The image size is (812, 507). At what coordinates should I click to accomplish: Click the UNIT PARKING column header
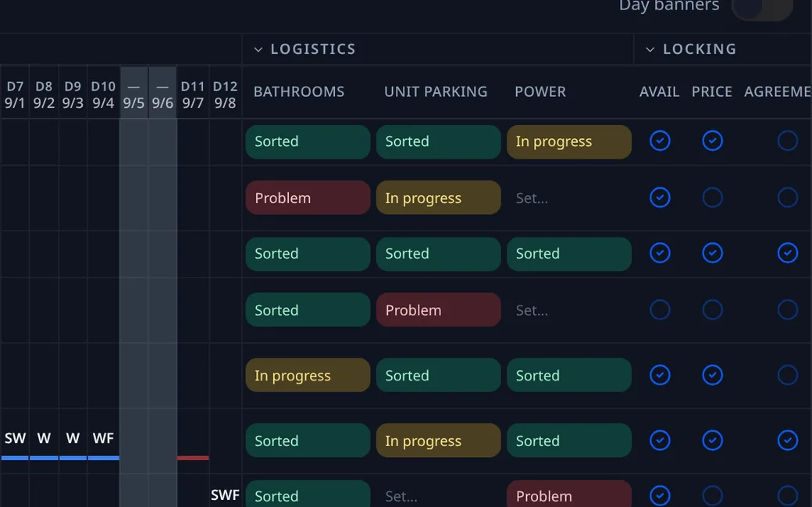pos(436,91)
